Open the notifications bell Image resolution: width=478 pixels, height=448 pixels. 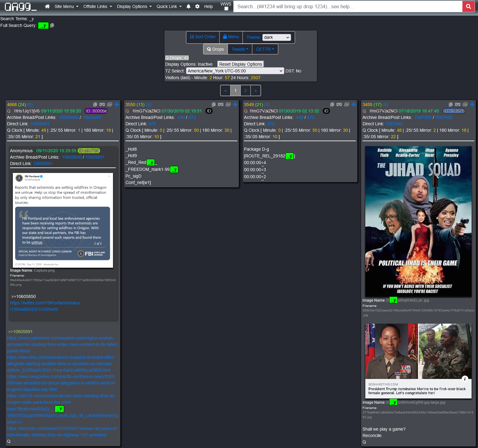pos(188,6)
